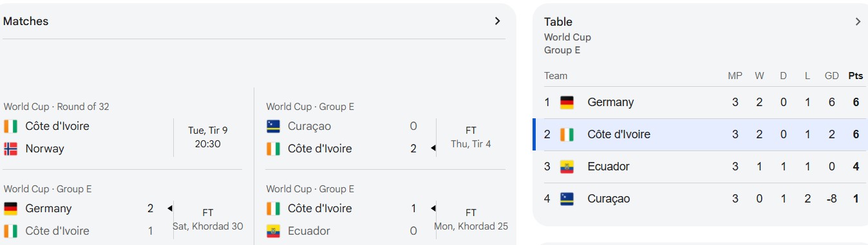Open the Curaçao vs Côte d'Ivoire result
Image resolution: width=868 pixels, height=245 pixels.
pos(385,132)
